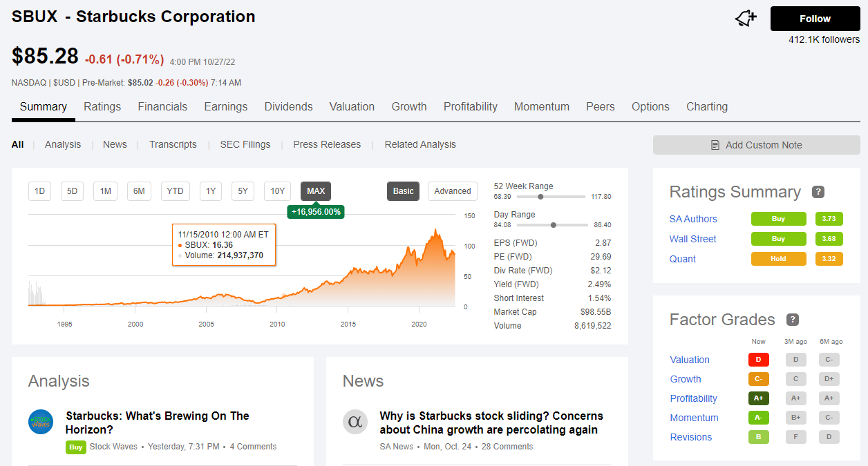Open the Financials tab
The width and height of the screenshot is (868, 466).
[162, 107]
